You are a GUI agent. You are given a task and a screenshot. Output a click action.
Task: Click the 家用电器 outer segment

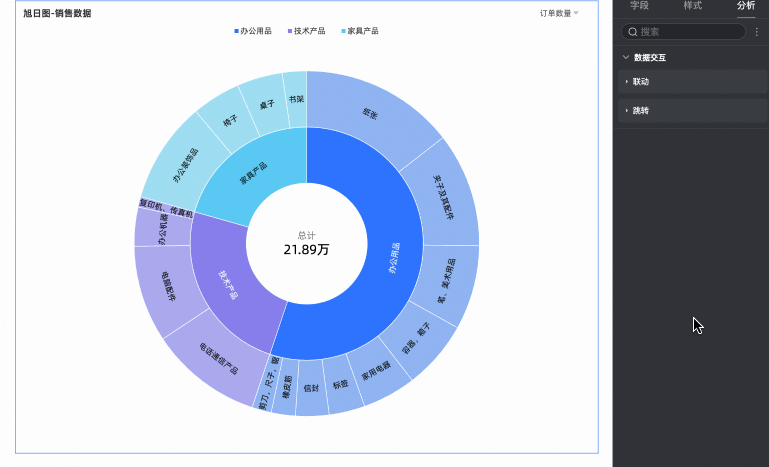376,371
